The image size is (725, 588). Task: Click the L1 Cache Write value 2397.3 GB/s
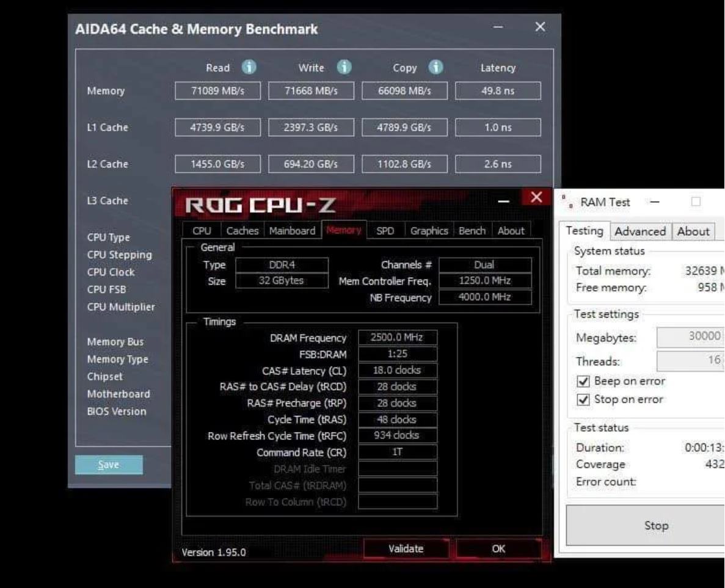[x=311, y=127]
